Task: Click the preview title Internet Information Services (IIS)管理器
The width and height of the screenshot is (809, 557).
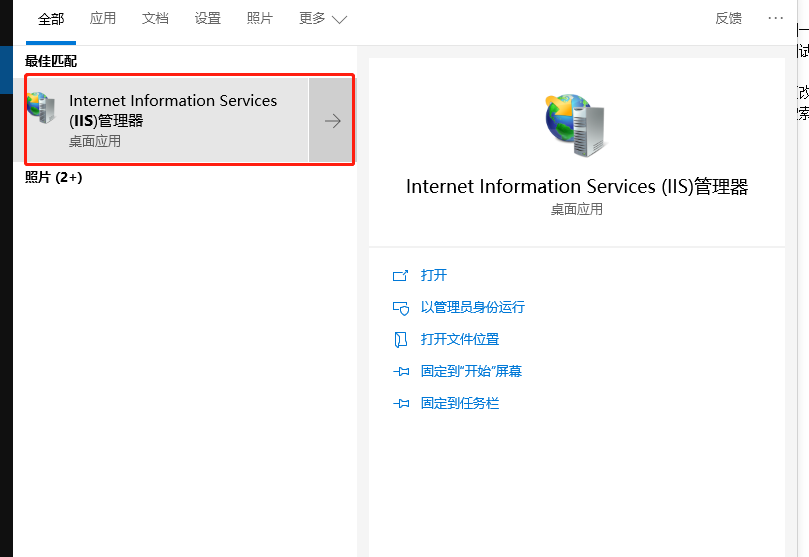Action: click(x=577, y=187)
